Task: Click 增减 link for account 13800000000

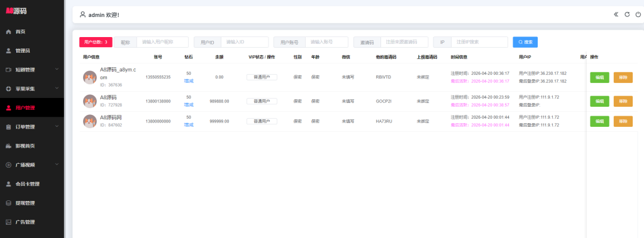Action: tap(189, 125)
